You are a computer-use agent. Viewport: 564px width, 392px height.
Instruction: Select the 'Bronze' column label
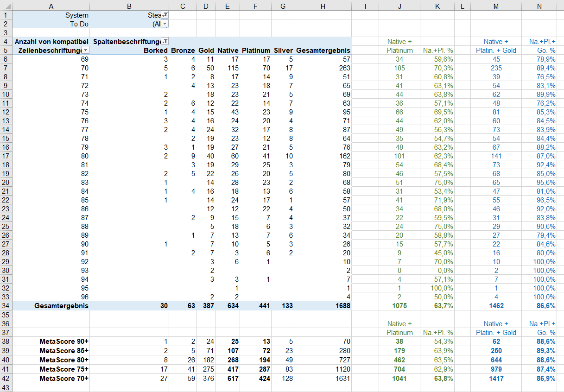click(x=183, y=51)
